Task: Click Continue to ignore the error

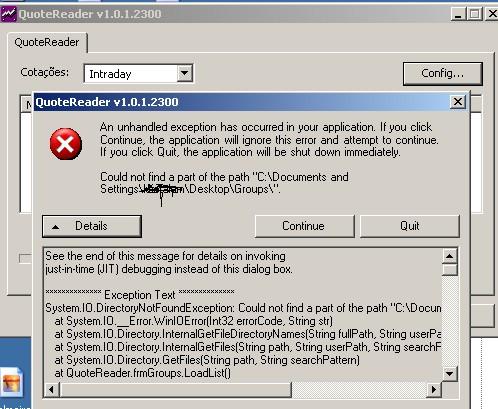Action: (x=304, y=226)
